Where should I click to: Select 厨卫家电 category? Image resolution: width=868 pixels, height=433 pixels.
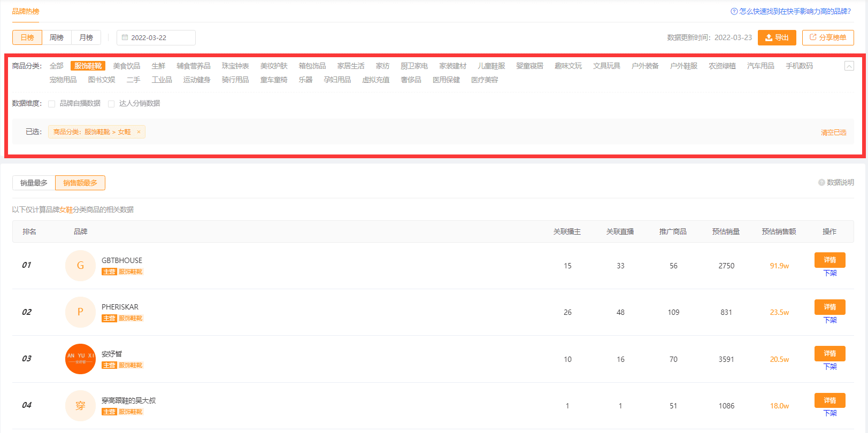[x=414, y=66]
